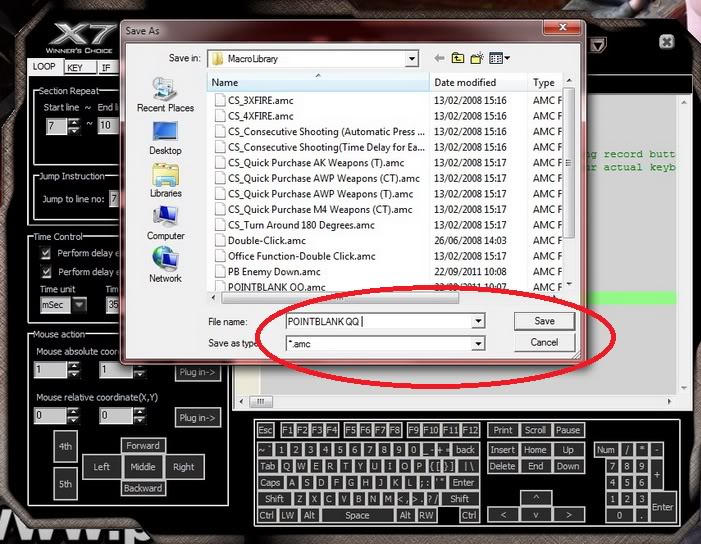Click the Insert key on virtual keyboard

pyautogui.click(x=503, y=450)
